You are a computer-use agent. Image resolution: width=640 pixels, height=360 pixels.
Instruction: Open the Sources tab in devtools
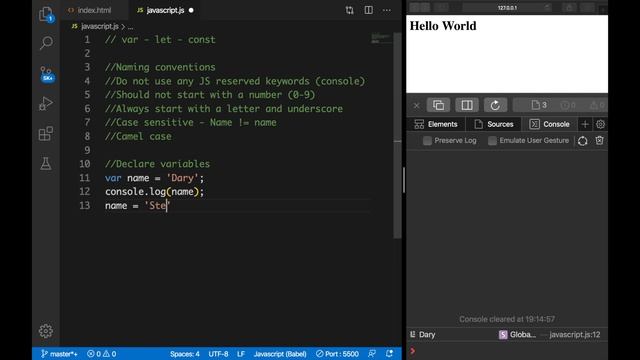494,124
